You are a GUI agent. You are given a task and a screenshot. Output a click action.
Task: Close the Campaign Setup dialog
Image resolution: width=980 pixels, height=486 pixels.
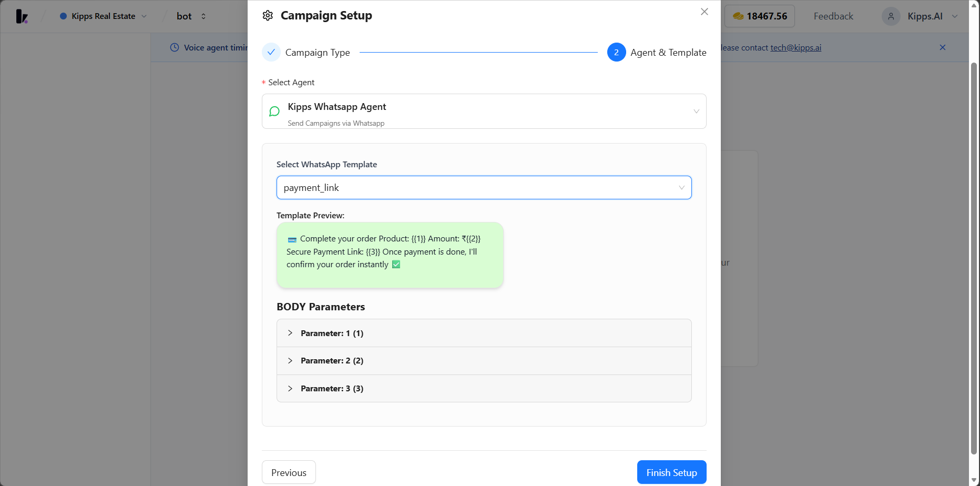705,12
